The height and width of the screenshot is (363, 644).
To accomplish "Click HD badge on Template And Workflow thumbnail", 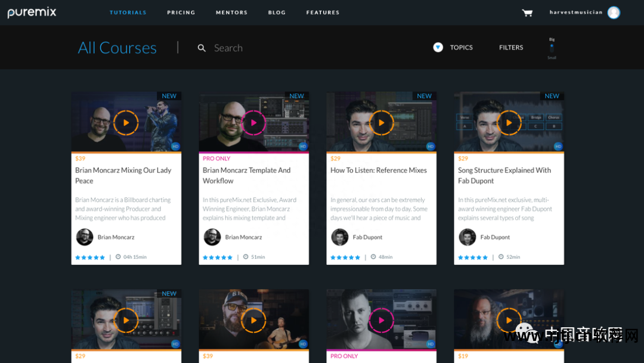I will [303, 146].
